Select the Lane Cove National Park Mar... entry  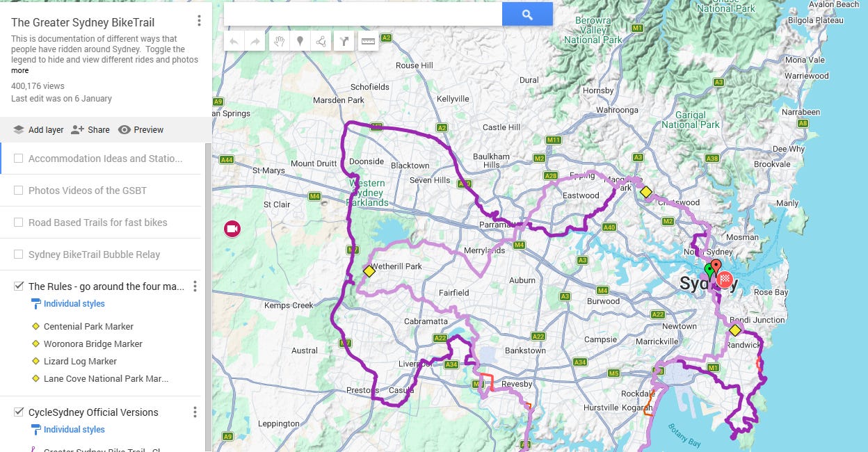pyautogui.click(x=106, y=379)
